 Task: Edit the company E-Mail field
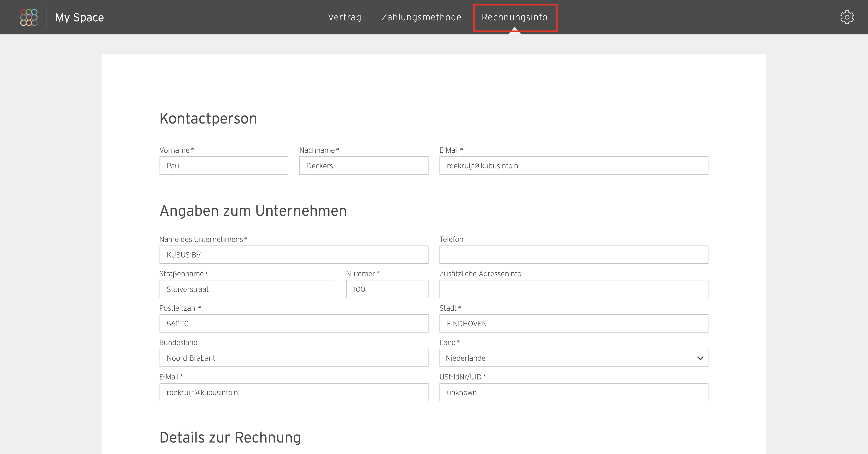[294, 392]
